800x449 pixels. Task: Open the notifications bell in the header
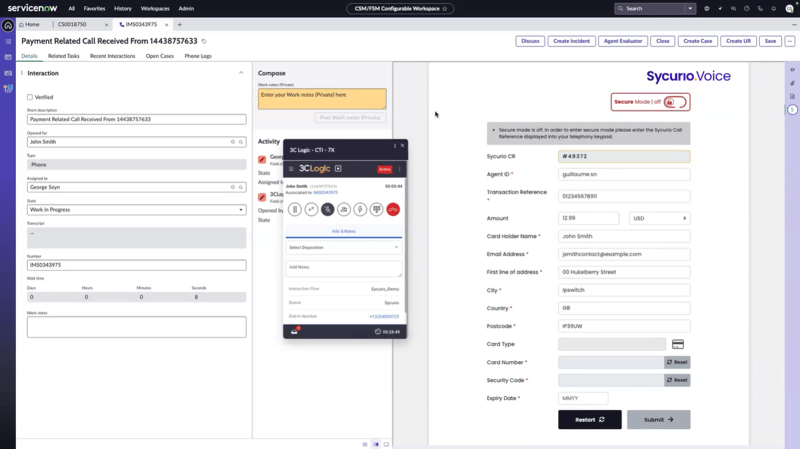[x=773, y=9]
